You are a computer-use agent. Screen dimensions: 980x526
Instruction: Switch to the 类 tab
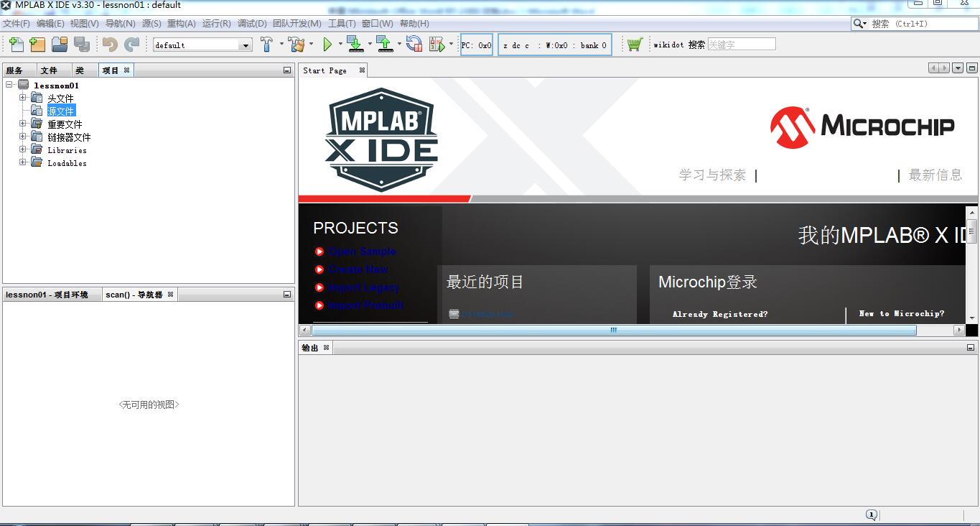point(80,70)
